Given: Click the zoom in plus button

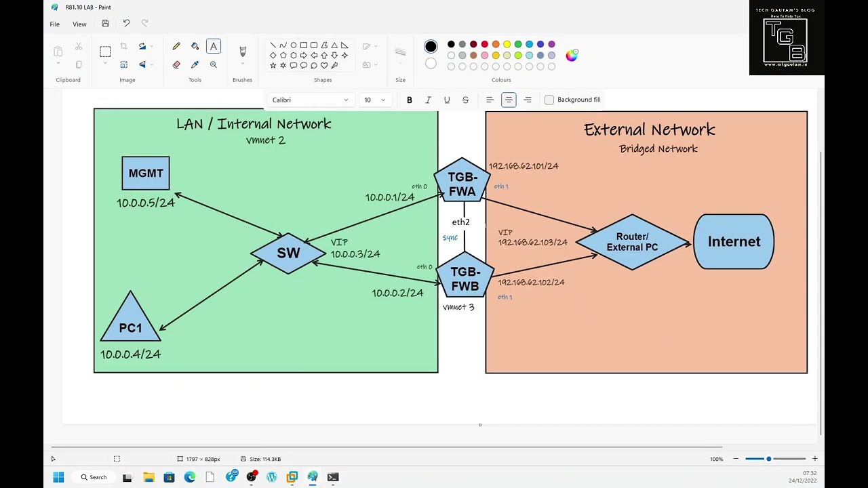Looking at the screenshot, I should tap(814, 459).
